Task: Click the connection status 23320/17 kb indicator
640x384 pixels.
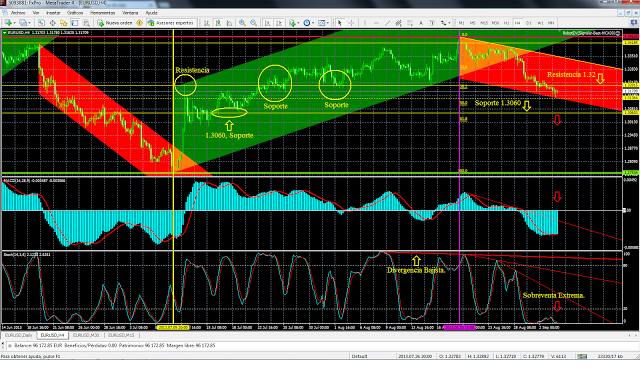Action: tap(610, 356)
